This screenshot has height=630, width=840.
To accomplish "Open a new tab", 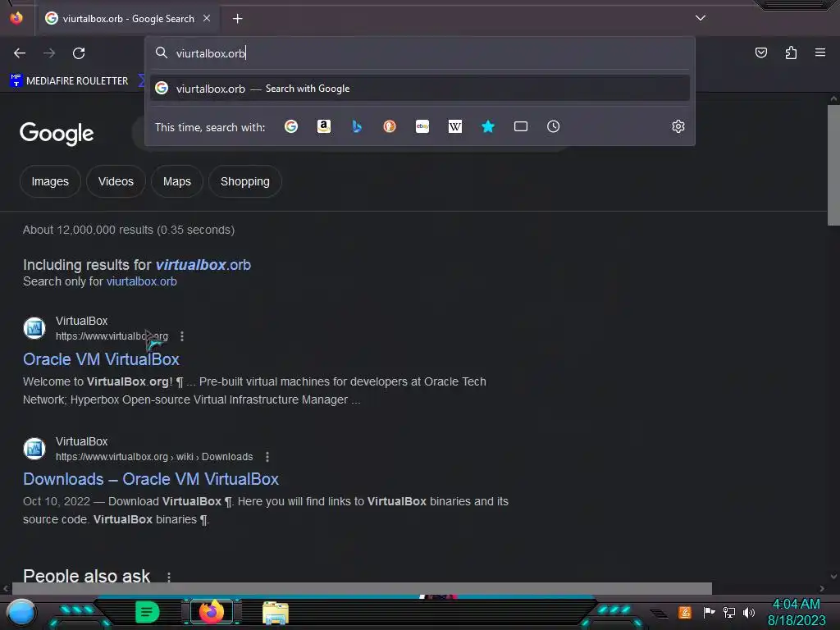I will 237,19.
